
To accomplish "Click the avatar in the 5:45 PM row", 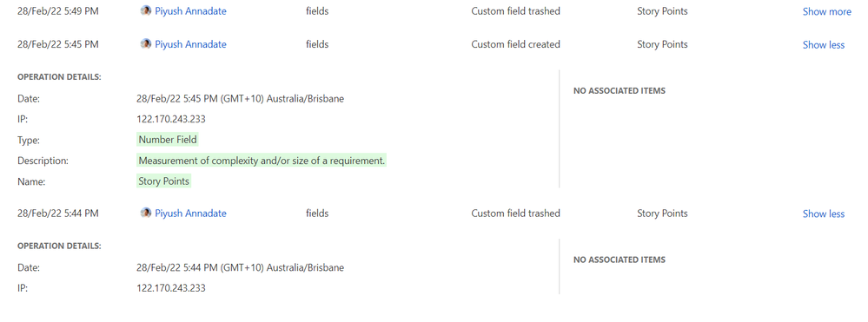I will tap(146, 43).
